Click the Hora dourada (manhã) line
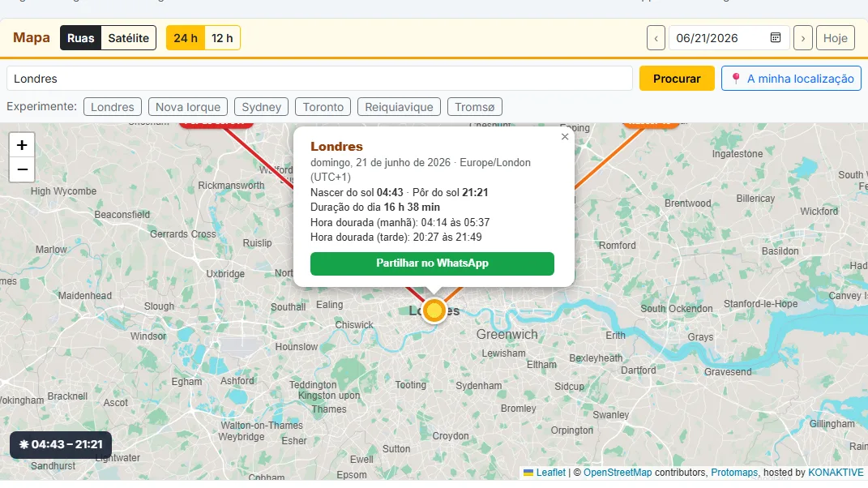This screenshot has width=868, height=488. [400, 223]
